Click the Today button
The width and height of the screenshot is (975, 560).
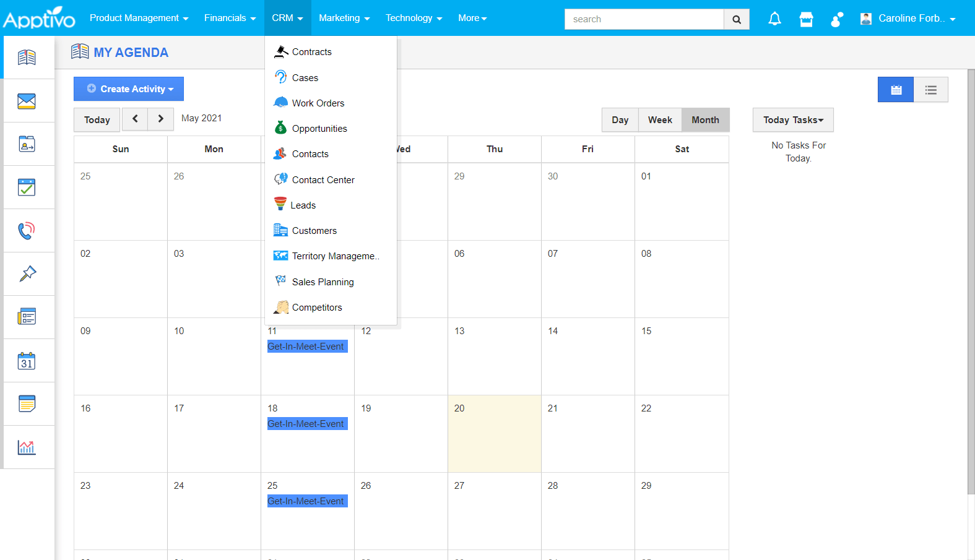[97, 120]
